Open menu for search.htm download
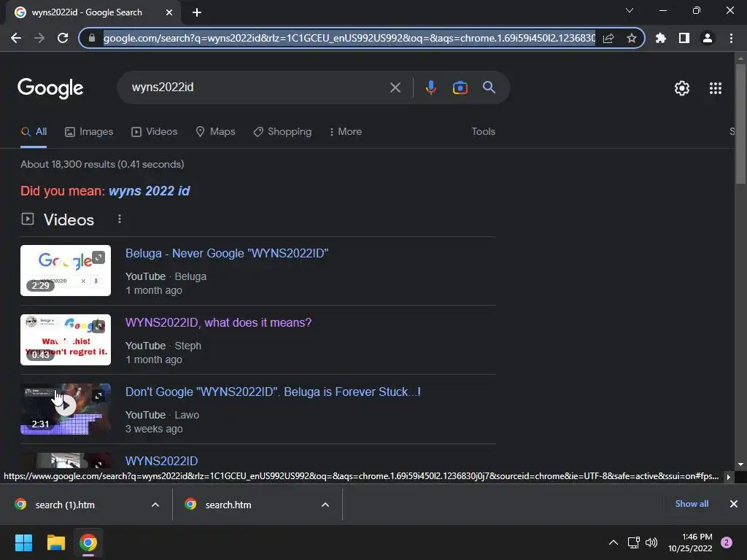747x560 pixels. click(325, 505)
